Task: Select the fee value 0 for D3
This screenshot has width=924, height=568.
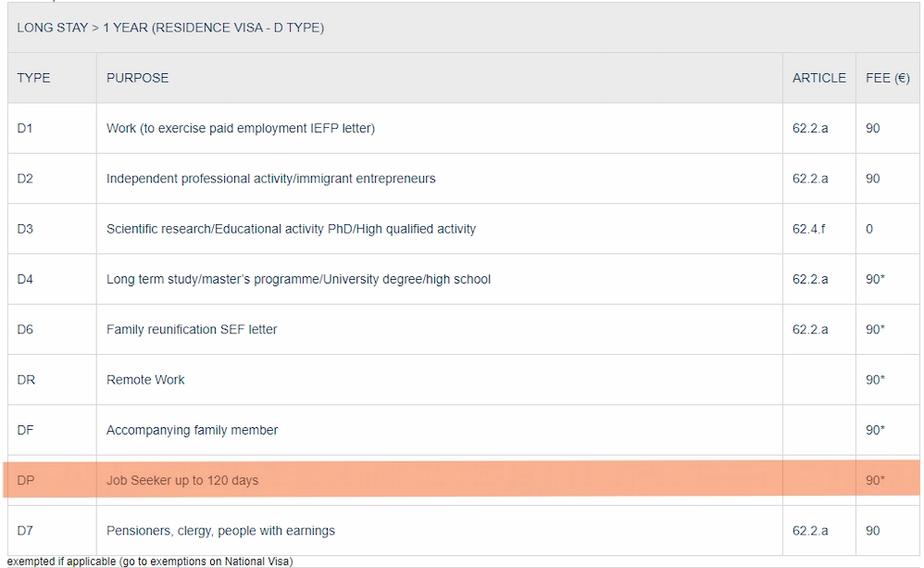Action: [869, 229]
